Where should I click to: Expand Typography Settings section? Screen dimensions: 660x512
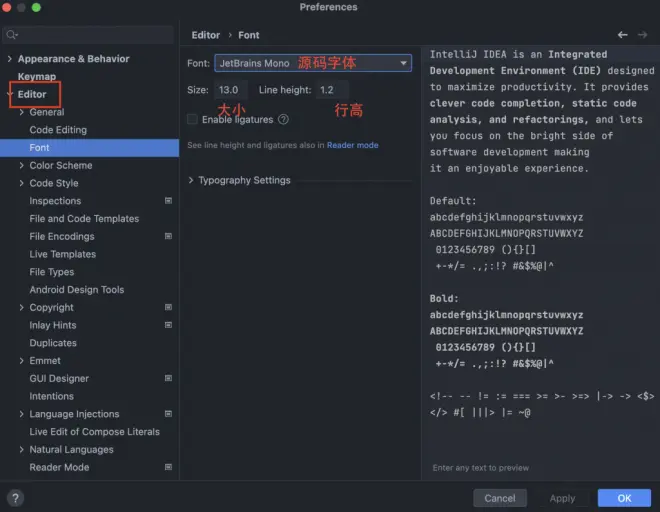[x=191, y=180]
